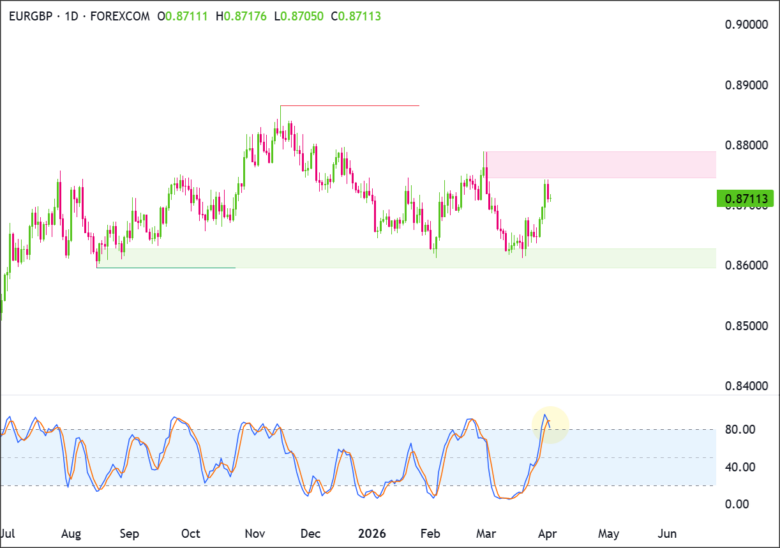Click the 0.86000 price axis label
This screenshot has width=780, height=548.
(x=746, y=265)
